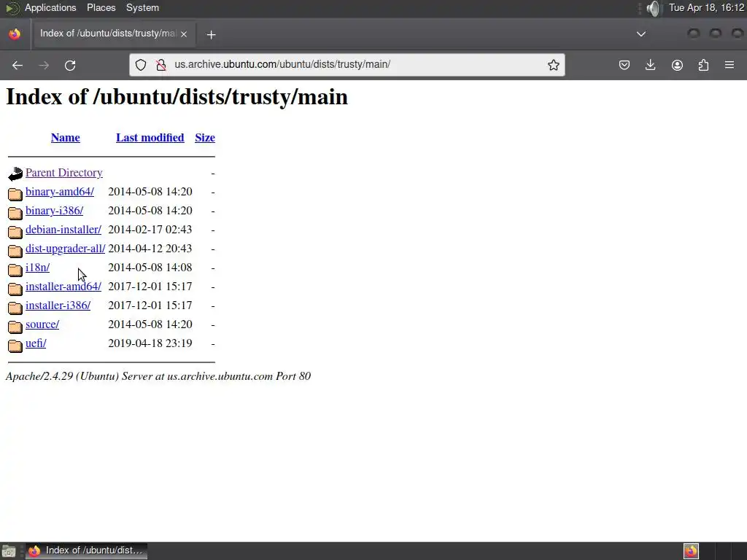
Task: Click the page heading Index of /ubuntu/dists/trusty/main
Action: coord(177,97)
